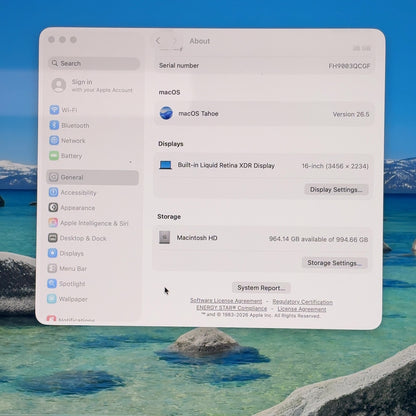Click the sidebar Search field

click(94, 63)
